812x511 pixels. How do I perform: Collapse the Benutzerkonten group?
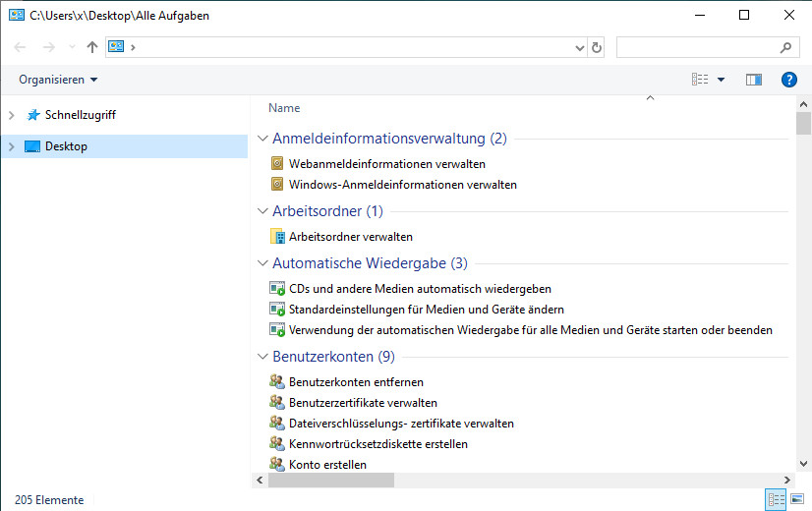tap(262, 357)
